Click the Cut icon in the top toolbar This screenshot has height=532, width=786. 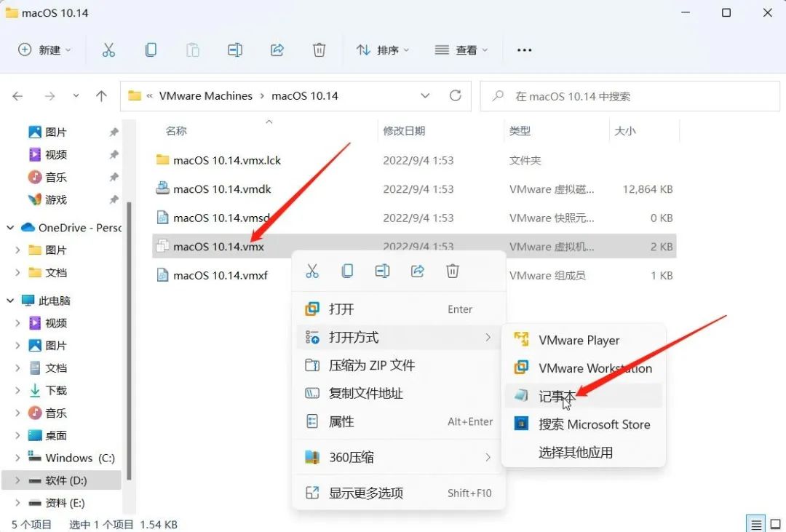click(108, 49)
